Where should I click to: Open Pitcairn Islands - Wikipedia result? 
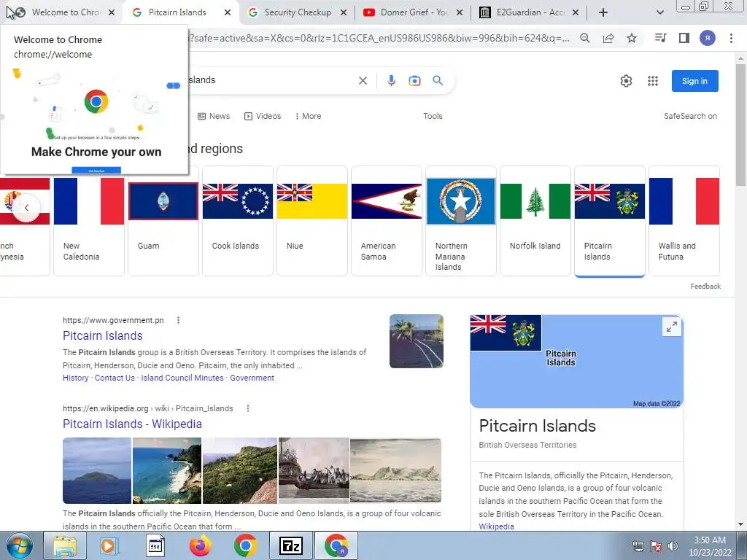(x=132, y=424)
